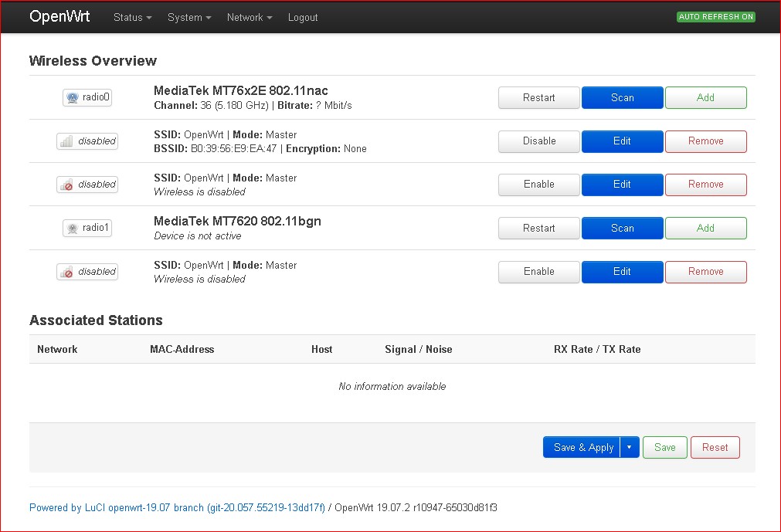Click signal-bars disabled badge under radio0
Image resolution: width=781 pixels, height=532 pixels.
87,141
